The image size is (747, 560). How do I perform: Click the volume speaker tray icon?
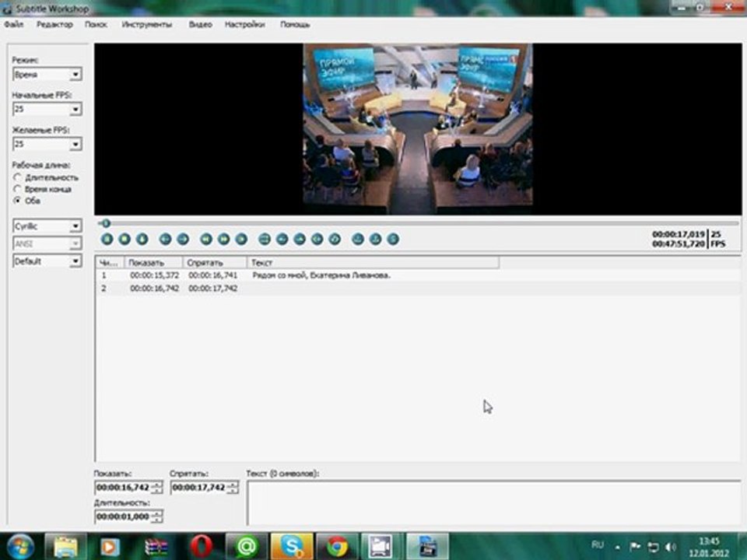point(671,547)
